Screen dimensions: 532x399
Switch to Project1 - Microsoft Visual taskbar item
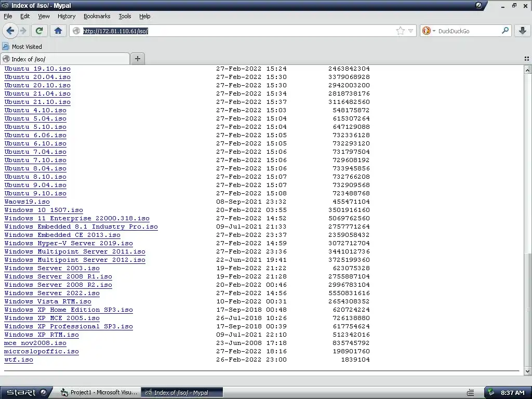(x=99, y=393)
